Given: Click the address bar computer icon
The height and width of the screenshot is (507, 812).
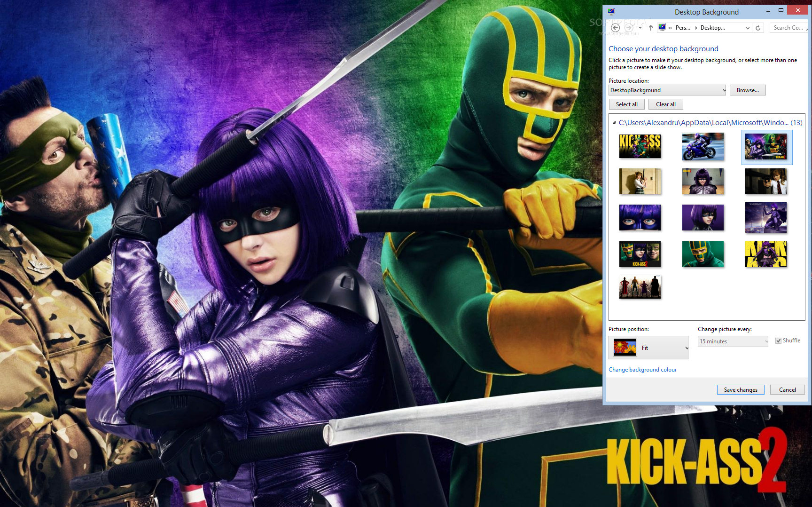Looking at the screenshot, I should 662,27.
